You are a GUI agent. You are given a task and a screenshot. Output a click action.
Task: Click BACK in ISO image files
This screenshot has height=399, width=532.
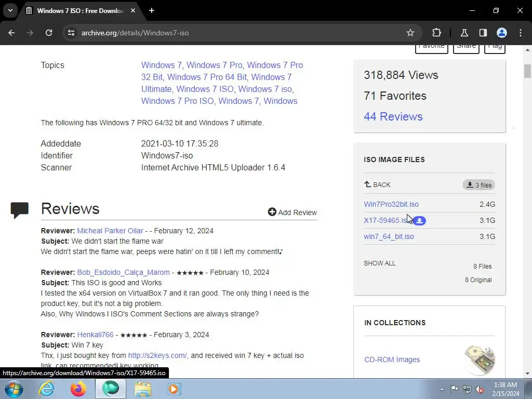point(377,185)
